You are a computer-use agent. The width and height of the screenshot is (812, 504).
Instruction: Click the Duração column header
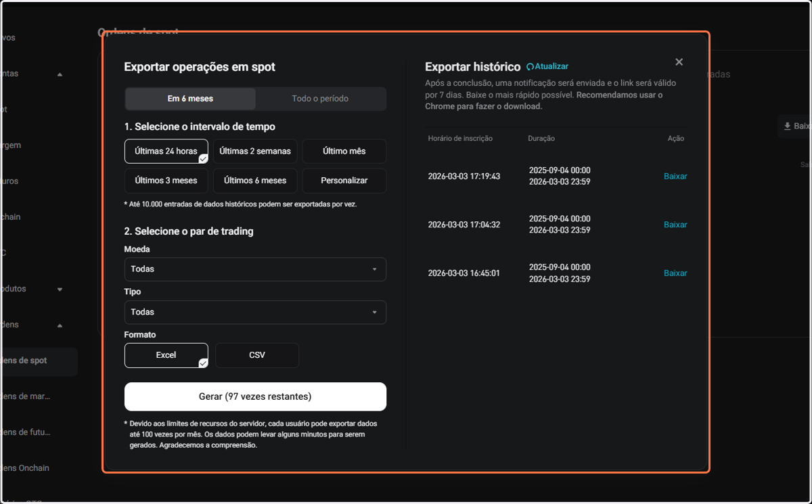click(x=541, y=139)
